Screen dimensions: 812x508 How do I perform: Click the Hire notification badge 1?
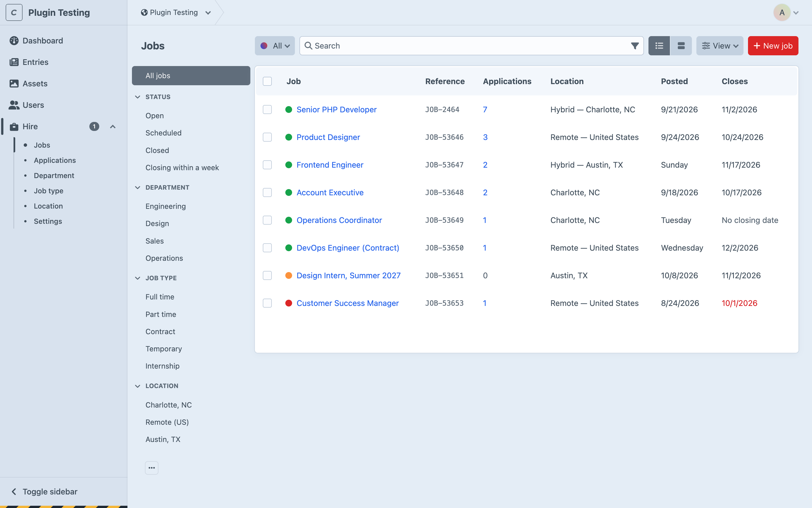(x=94, y=127)
